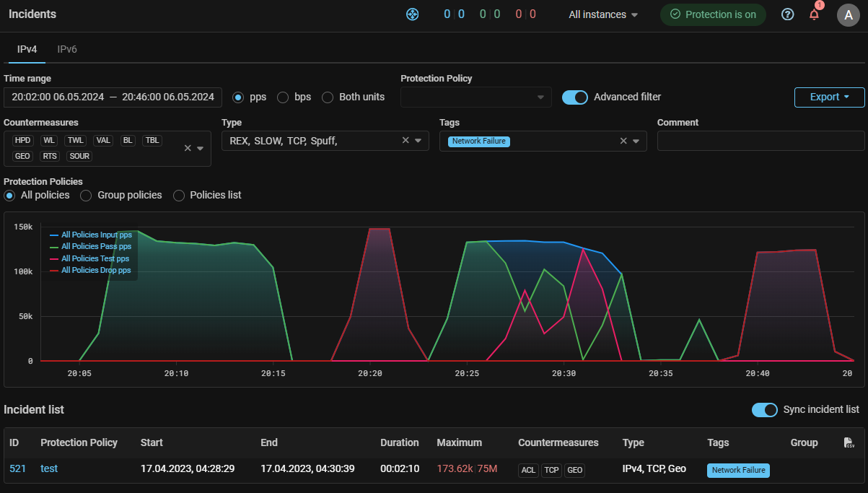Click the Protection is on button

pos(713,14)
